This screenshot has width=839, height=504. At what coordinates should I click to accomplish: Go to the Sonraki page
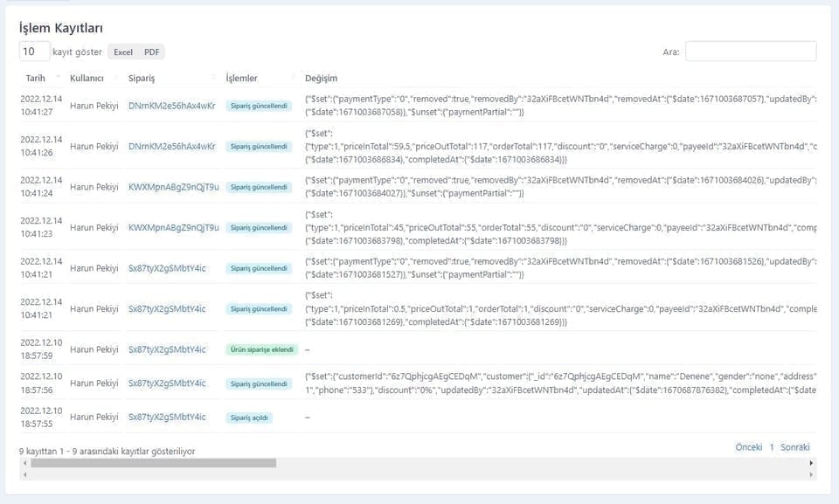(794, 447)
